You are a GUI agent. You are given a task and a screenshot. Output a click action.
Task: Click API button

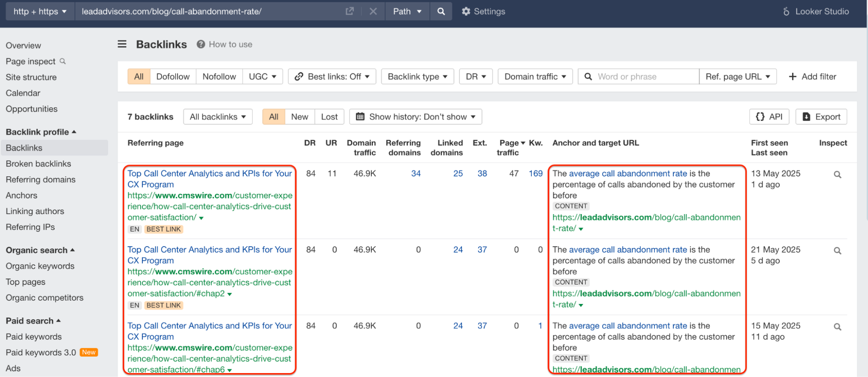[x=769, y=116]
